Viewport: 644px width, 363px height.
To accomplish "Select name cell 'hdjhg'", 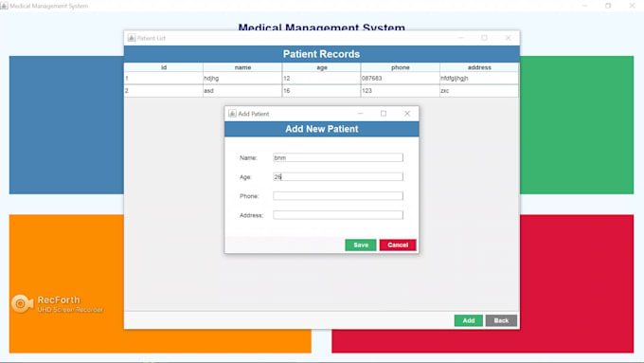I will tap(242, 78).
